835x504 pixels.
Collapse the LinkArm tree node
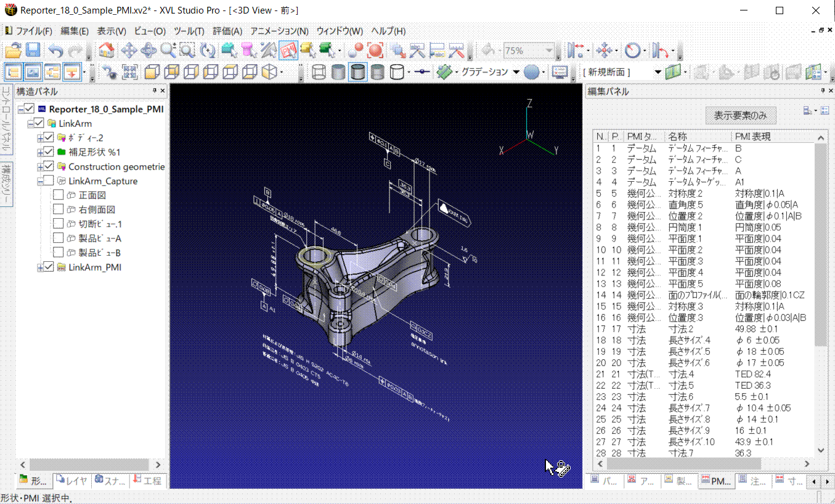click(x=31, y=124)
